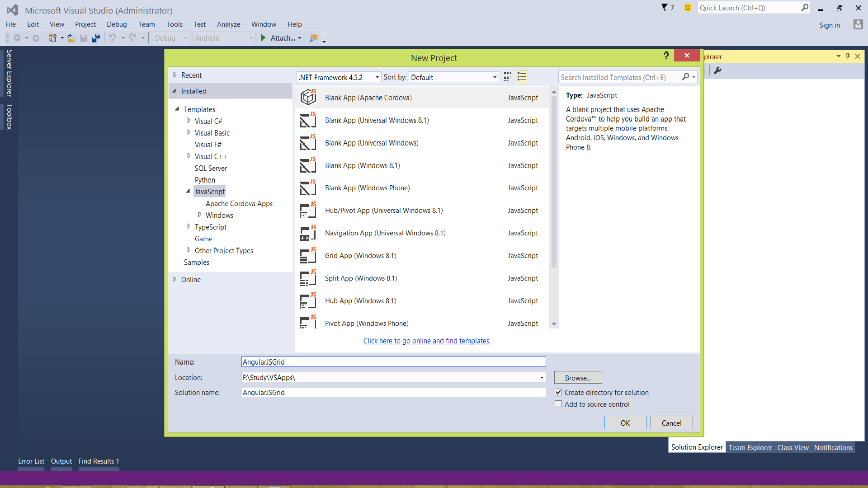Viewport: 868px width, 488px height.
Task: Open the Project menu
Action: coord(85,24)
